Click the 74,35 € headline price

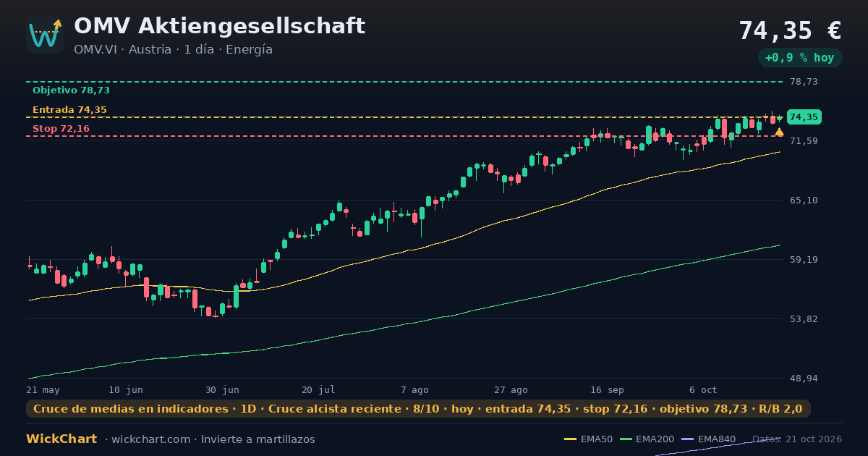(790, 31)
